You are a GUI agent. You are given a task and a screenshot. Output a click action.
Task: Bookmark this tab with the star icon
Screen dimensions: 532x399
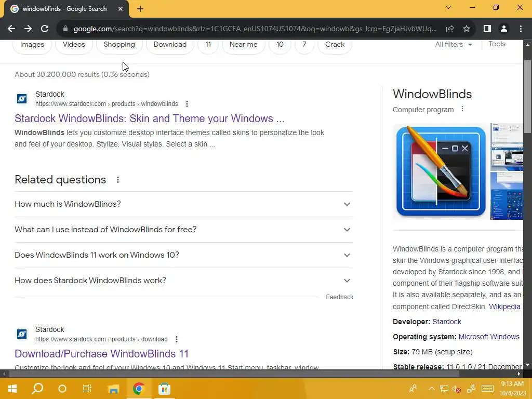[x=467, y=29]
